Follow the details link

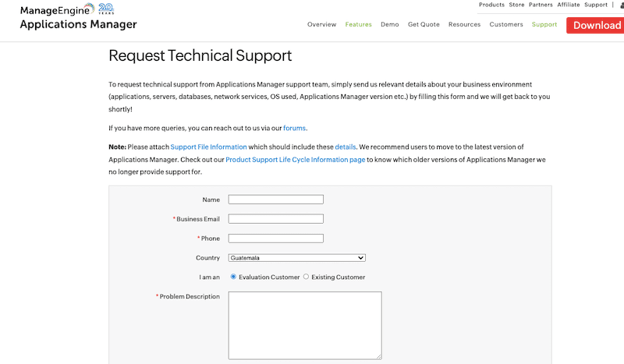click(x=346, y=147)
